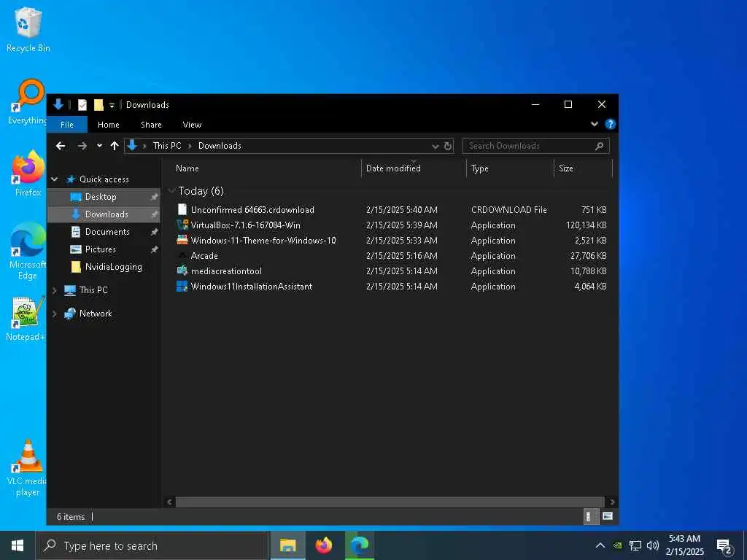Refresh the Downloads folder view
This screenshot has height=560, width=747.
448,146
